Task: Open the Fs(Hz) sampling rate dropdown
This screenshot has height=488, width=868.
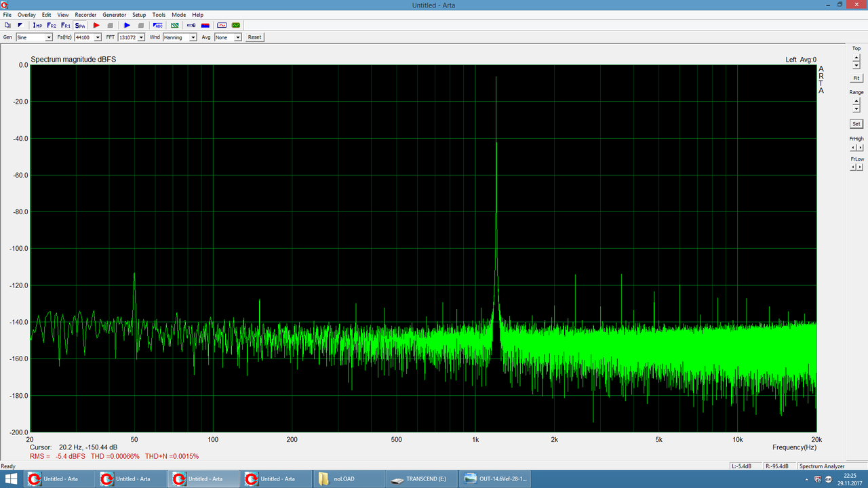Action: tap(97, 37)
